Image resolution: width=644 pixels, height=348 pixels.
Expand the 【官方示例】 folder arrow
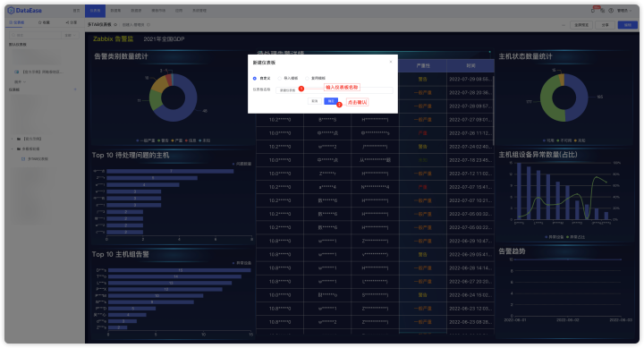click(12, 139)
